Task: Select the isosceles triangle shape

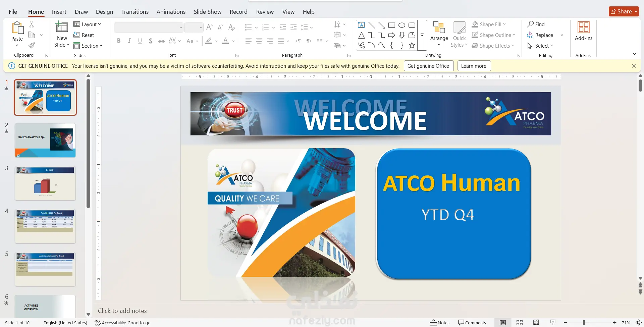Action: tap(362, 35)
